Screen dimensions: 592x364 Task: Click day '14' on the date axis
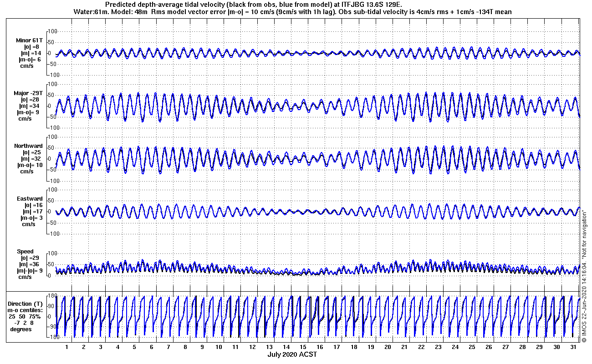click(x=286, y=347)
